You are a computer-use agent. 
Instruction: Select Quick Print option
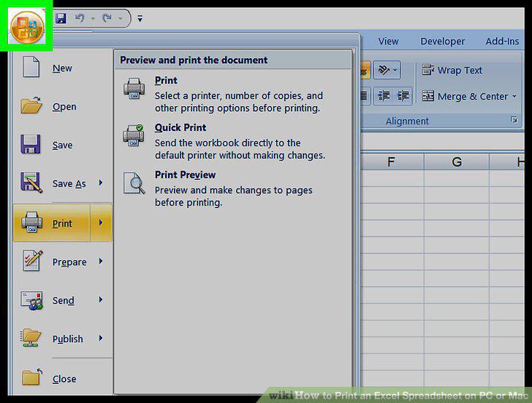(234, 141)
